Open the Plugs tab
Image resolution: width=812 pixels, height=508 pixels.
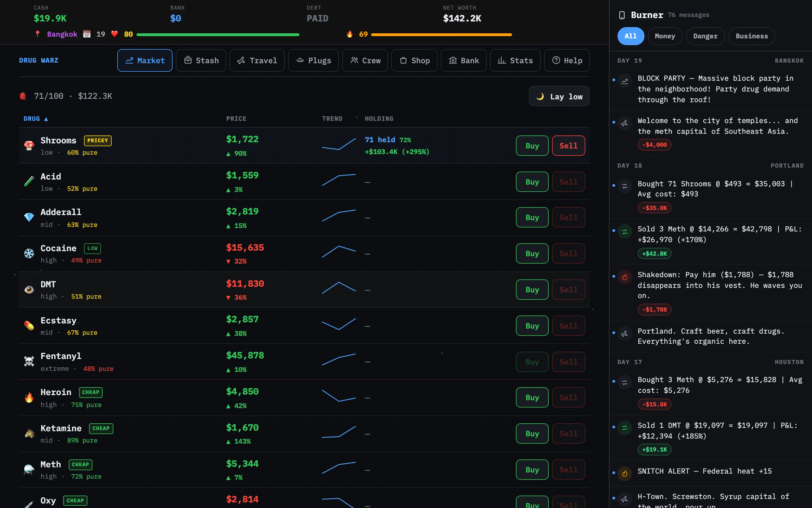314,60
